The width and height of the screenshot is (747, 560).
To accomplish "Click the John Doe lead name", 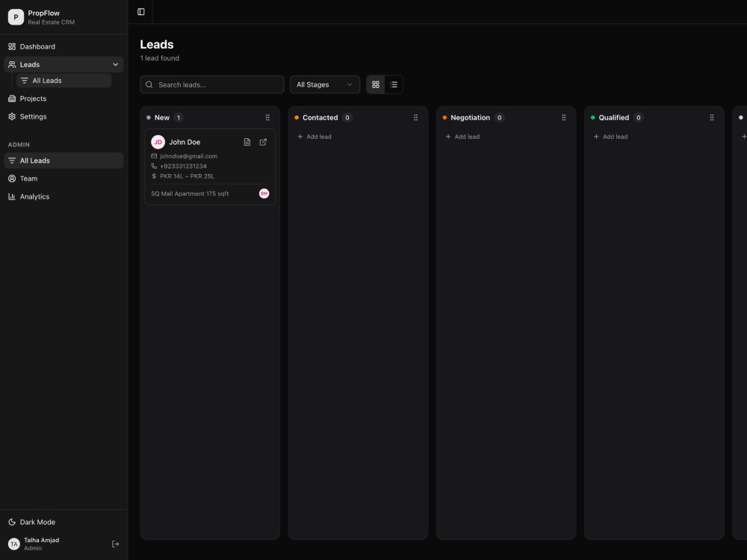I will 185,142.
